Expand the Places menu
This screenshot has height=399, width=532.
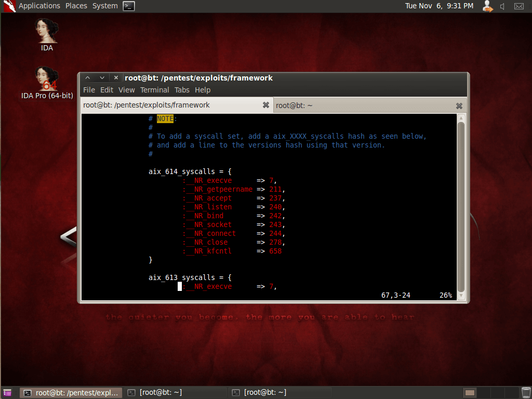click(76, 6)
